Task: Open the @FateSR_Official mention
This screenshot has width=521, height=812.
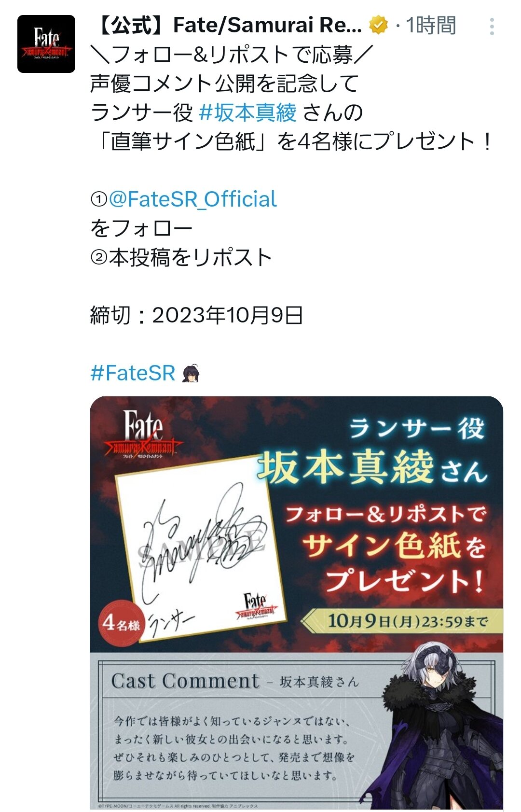Action: [x=192, y=199]
